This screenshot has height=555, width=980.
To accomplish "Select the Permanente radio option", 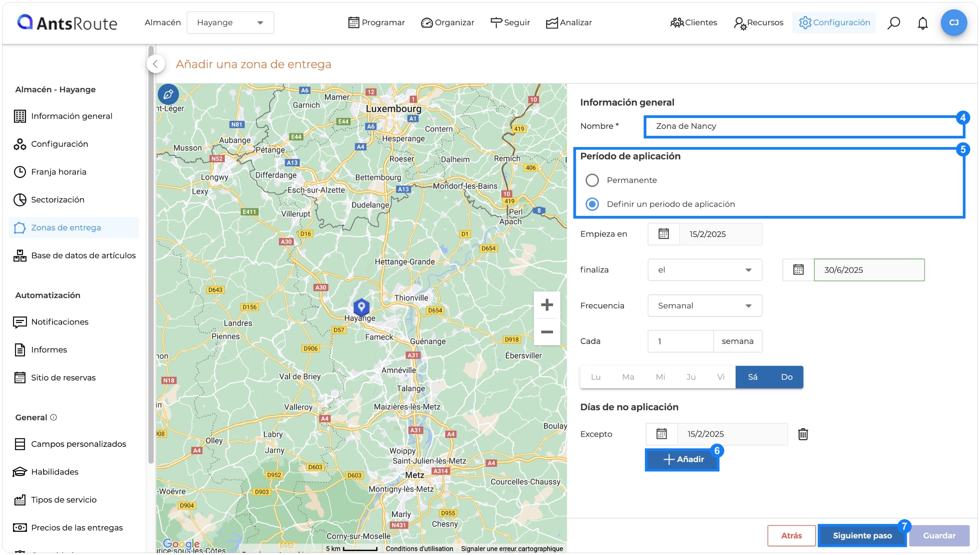I will coord(592,180).
